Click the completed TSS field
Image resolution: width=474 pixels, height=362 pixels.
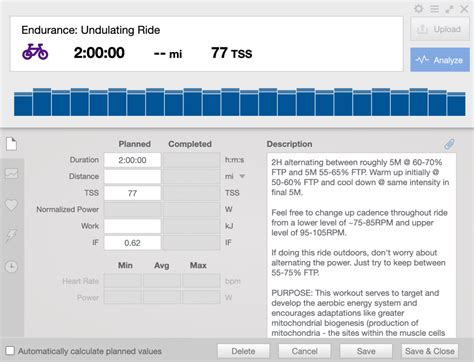point(192,193)
